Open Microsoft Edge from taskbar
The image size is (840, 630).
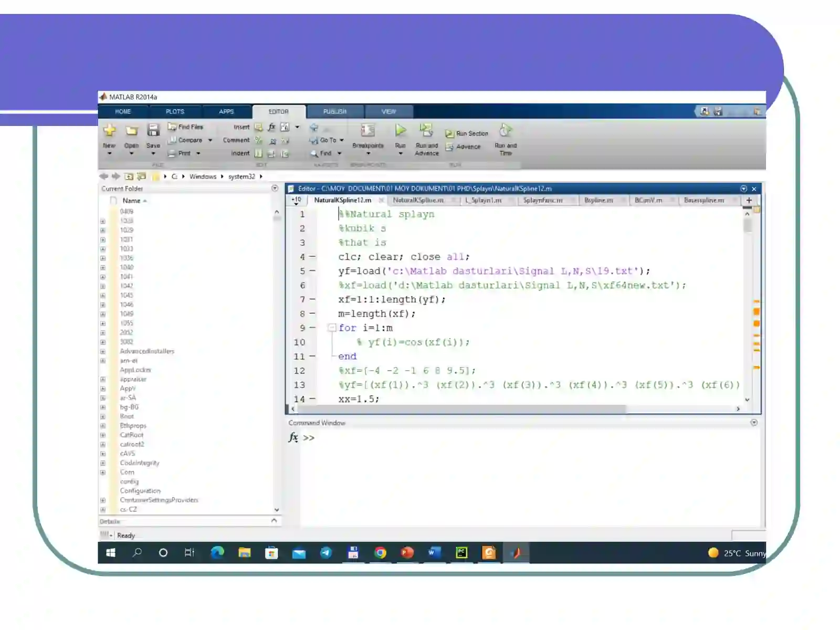click(x=217, y=552)
